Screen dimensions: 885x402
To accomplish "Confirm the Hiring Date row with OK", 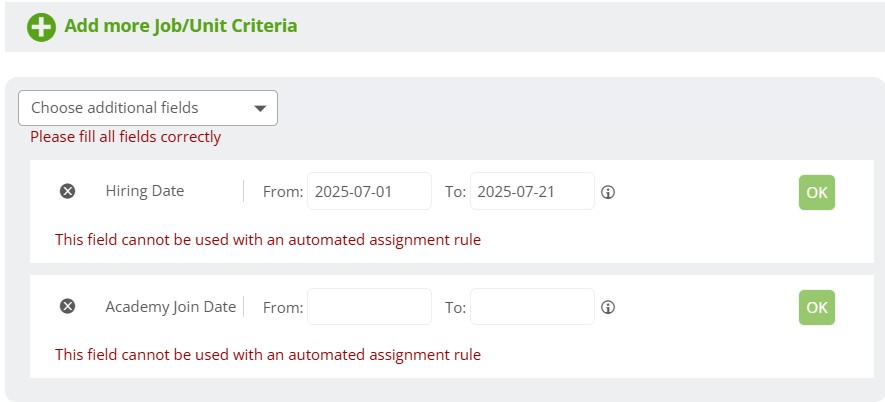I will click(x=817, y=193).
